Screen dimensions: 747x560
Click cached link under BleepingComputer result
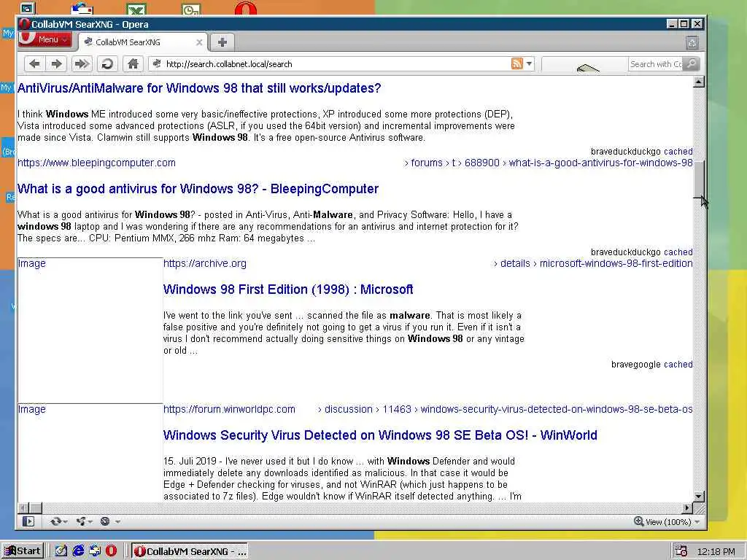click(x=678, y=252)
